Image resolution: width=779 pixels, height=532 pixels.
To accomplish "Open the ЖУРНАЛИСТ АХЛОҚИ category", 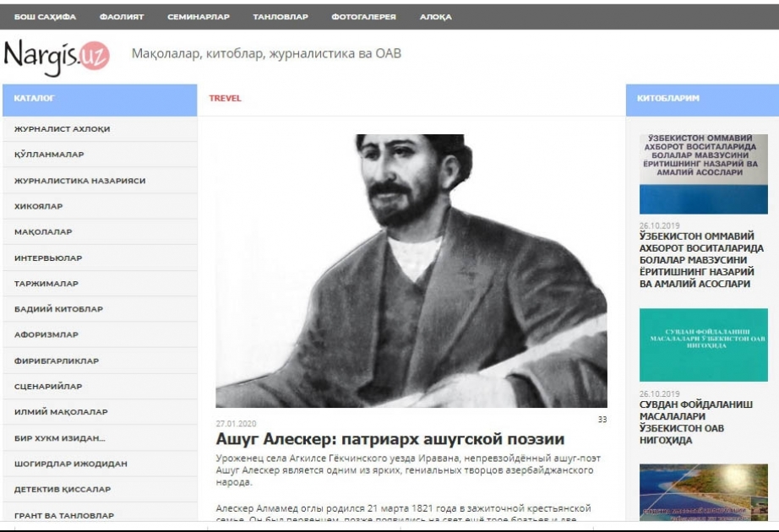I will [x=100, y=129].
